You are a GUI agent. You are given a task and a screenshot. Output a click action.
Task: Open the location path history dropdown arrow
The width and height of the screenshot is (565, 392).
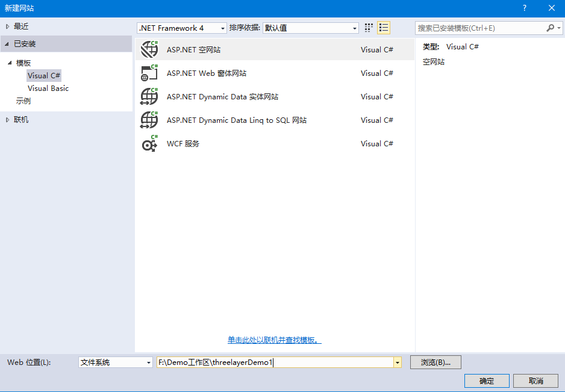[x=398, y=362]
